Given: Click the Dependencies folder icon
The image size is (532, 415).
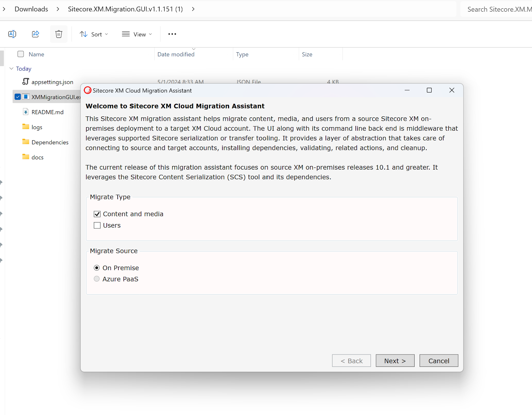Looking at the screenshot, I should point(26,142).
